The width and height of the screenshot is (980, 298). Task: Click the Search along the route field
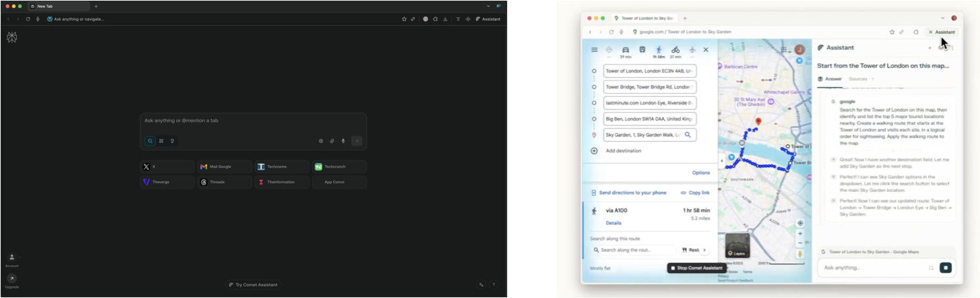(x=633, y=250)
